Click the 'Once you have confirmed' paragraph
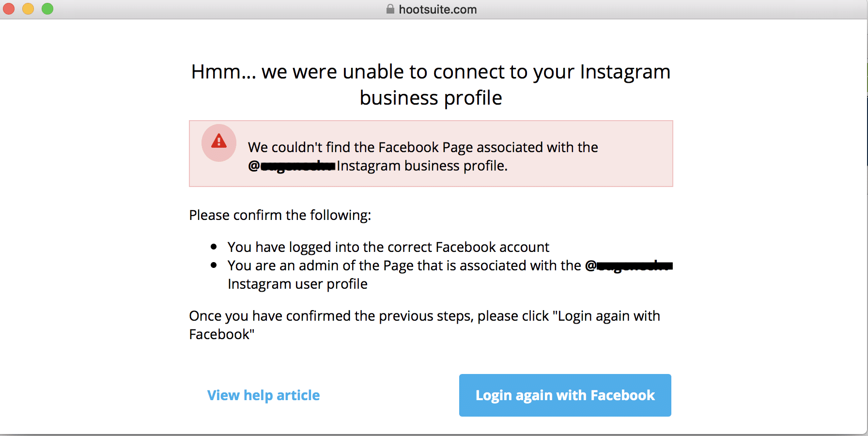Screen dimensions: 868x436 (425, 325)
